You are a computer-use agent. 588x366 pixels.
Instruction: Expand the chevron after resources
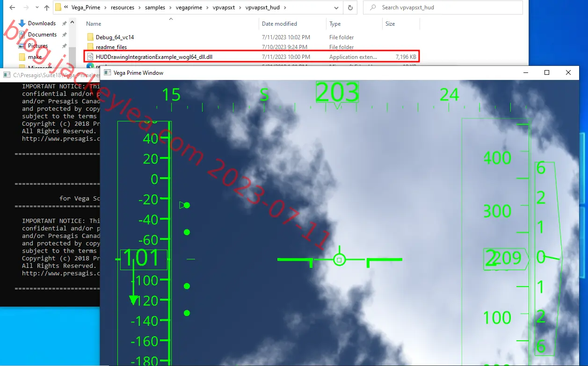pos(140,7)
